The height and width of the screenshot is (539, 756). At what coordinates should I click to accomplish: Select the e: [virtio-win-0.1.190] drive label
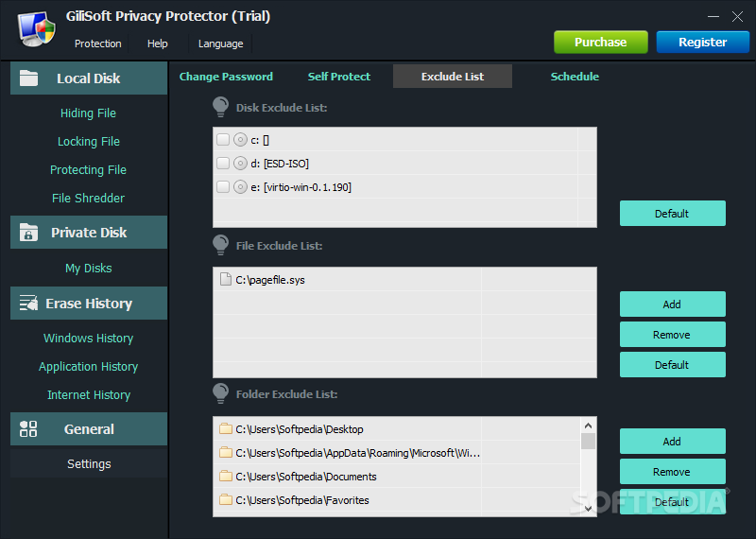coord(301,187)
